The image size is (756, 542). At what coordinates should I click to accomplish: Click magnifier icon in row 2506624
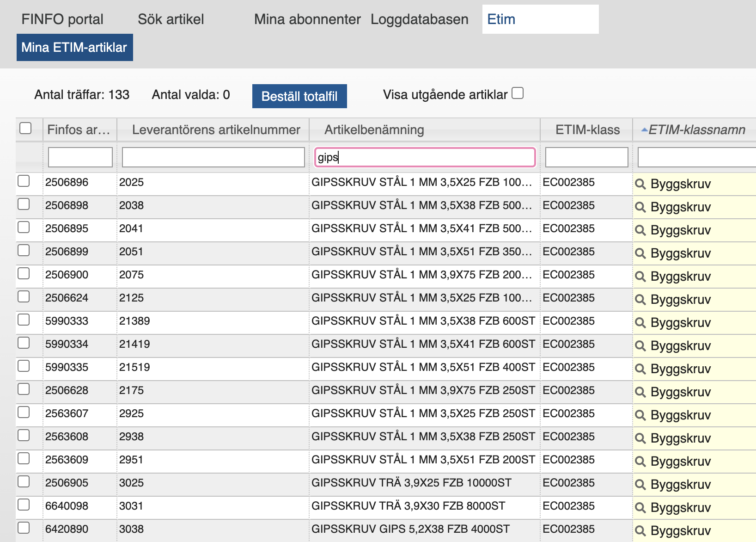(640, 300)
